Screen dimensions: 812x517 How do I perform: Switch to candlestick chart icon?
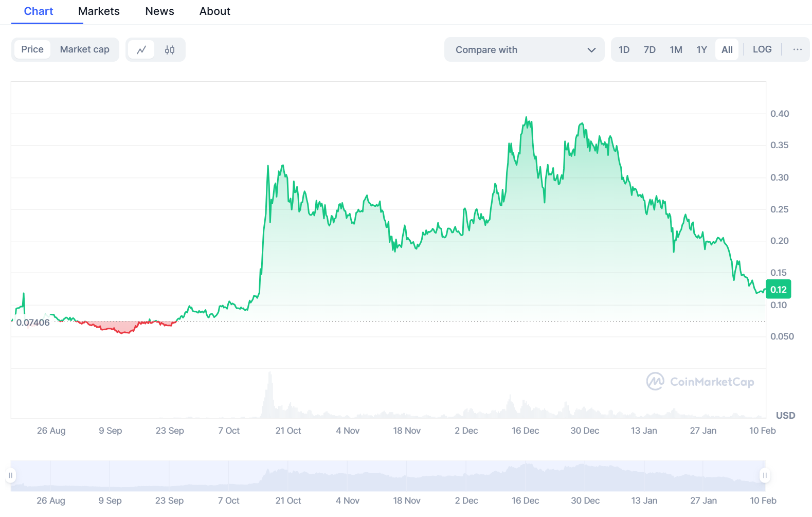170,50
